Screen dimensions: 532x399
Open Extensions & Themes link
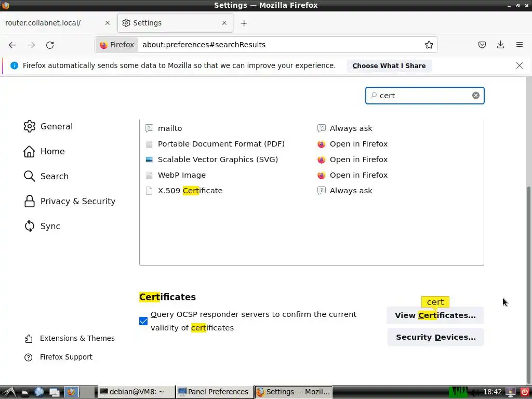coord(70,338)
